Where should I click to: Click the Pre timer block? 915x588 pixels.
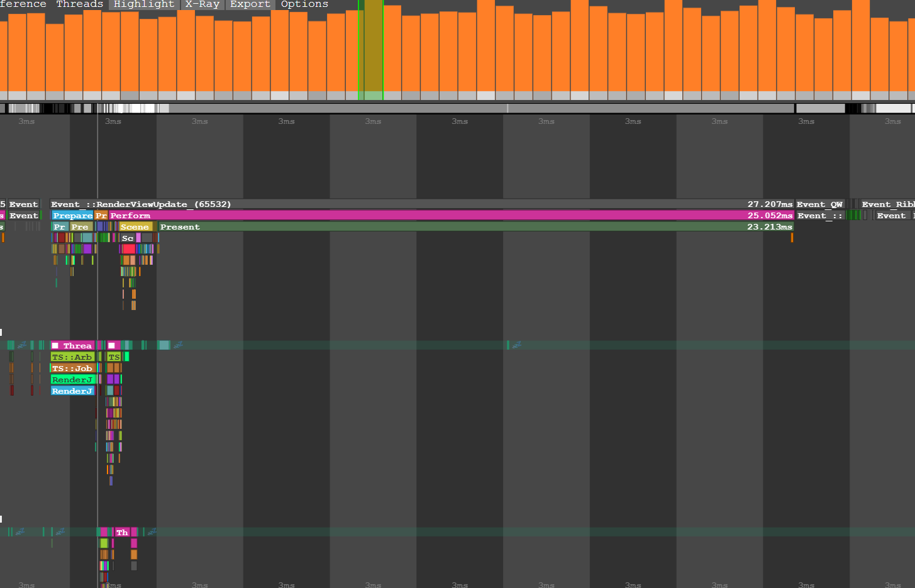(80, 227)
